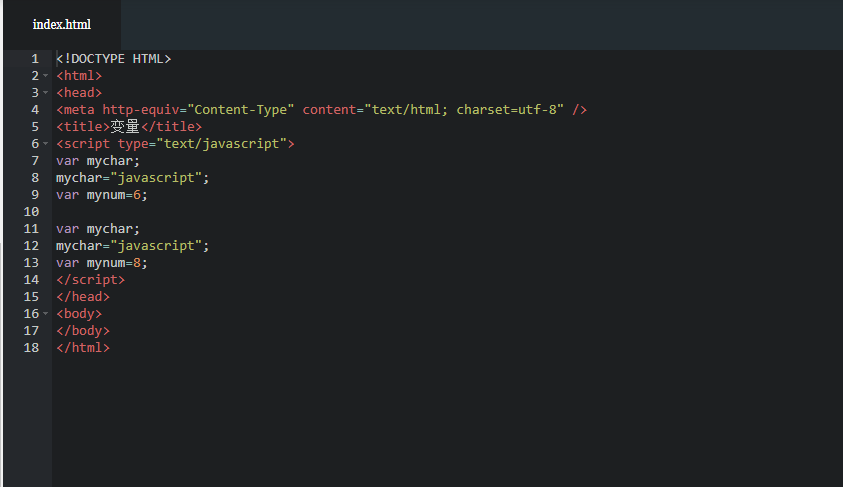Click 'var mynum=8;' statement
Viewport: 843px width, 487px height.
[x=102, y=263]
